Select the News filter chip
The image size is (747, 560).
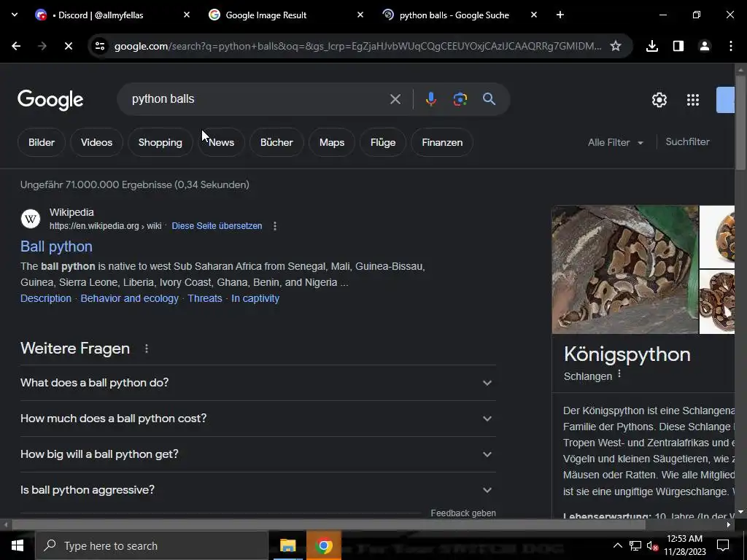coord(221,142)
